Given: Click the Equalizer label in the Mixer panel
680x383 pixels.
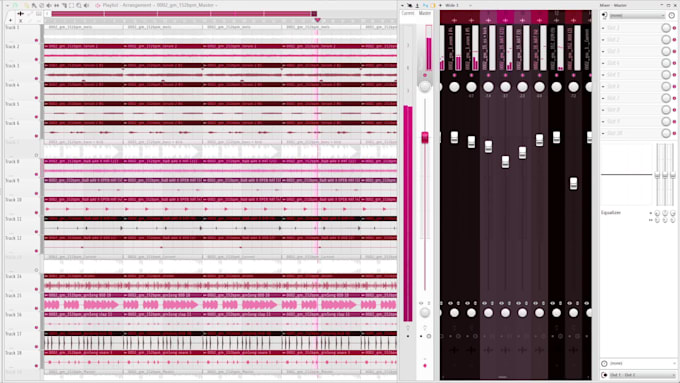Looking at the screenshot, I should [611, 213].
